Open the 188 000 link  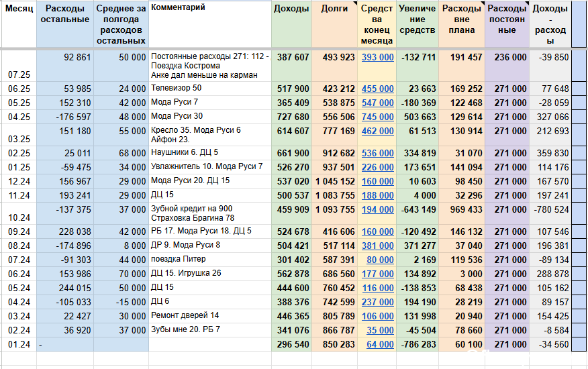(378, 195)
